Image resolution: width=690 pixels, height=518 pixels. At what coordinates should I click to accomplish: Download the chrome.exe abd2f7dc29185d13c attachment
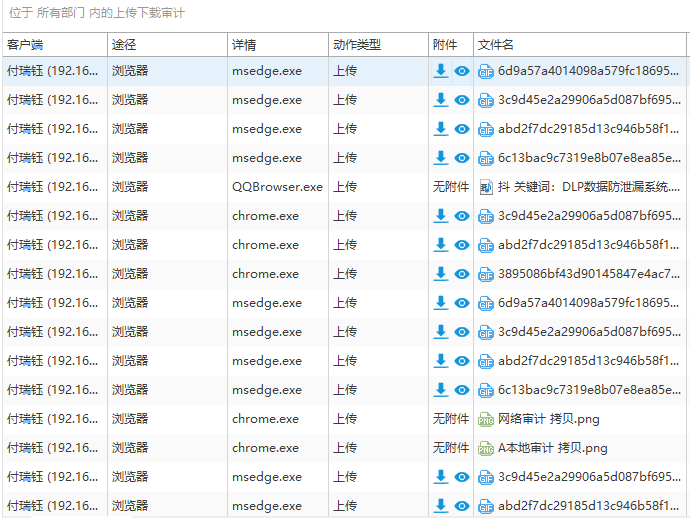tap(441, 245)
